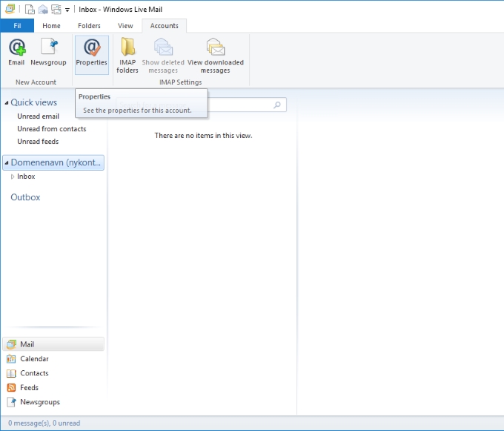Click the Reply quick access icon
504x431 pixels.
pyautogui.click(x=43, y=10)
